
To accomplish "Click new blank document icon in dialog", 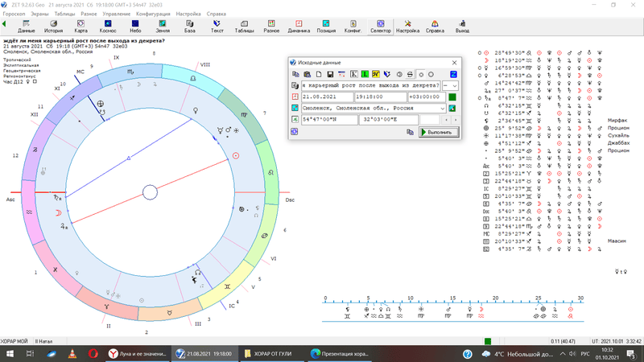I will tap(319, 74).
